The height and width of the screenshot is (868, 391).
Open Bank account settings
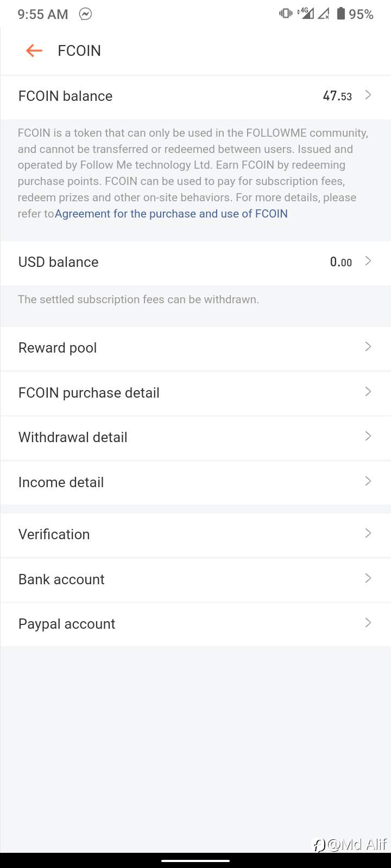[195, 579]
